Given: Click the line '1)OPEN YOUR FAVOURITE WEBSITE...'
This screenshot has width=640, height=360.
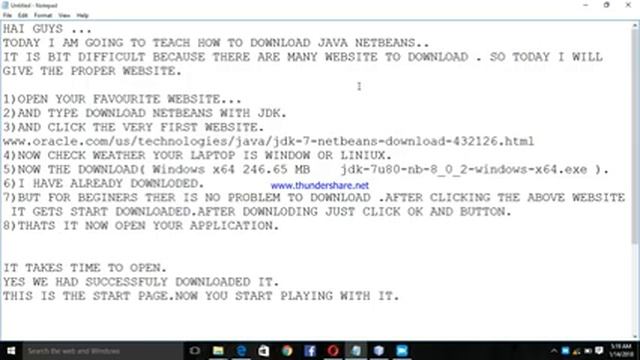Looking at the screenshot, I should tap(122, 99).
